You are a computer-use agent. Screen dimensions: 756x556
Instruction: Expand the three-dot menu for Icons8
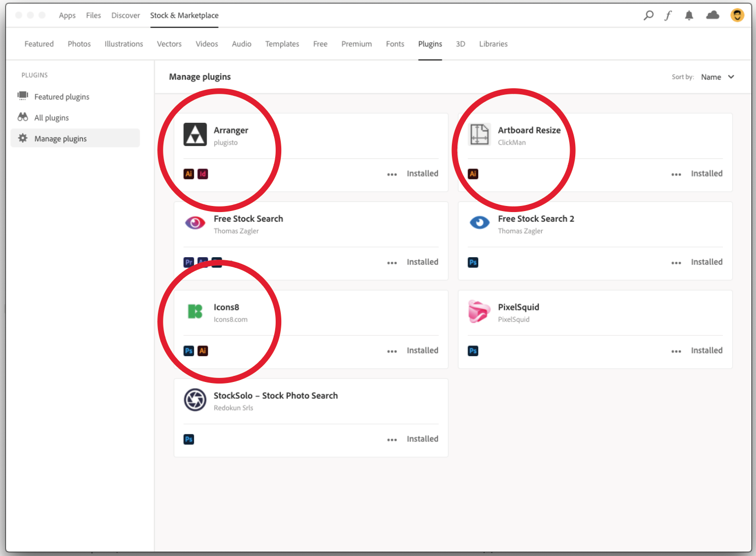392,351
